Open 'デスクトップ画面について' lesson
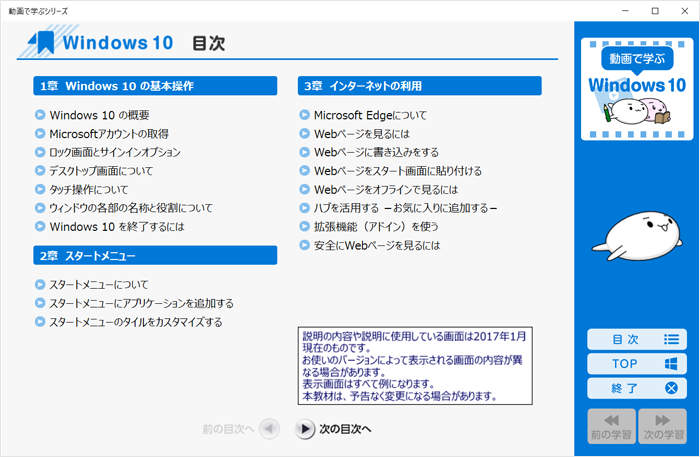The height and width of the screenshot is (457, 700). [101, 171]
